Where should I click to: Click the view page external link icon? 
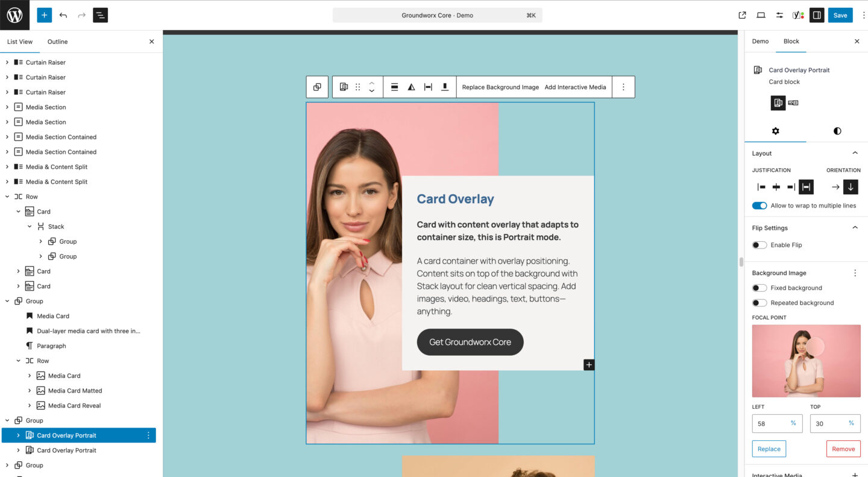tap(742, 15)
